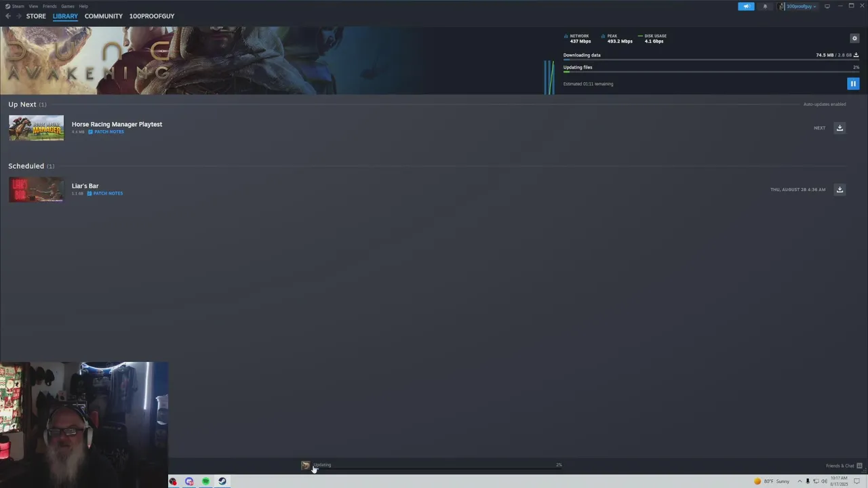868x488 pixels.
Task: Open the notifications bell
Action: coord(765,6)
